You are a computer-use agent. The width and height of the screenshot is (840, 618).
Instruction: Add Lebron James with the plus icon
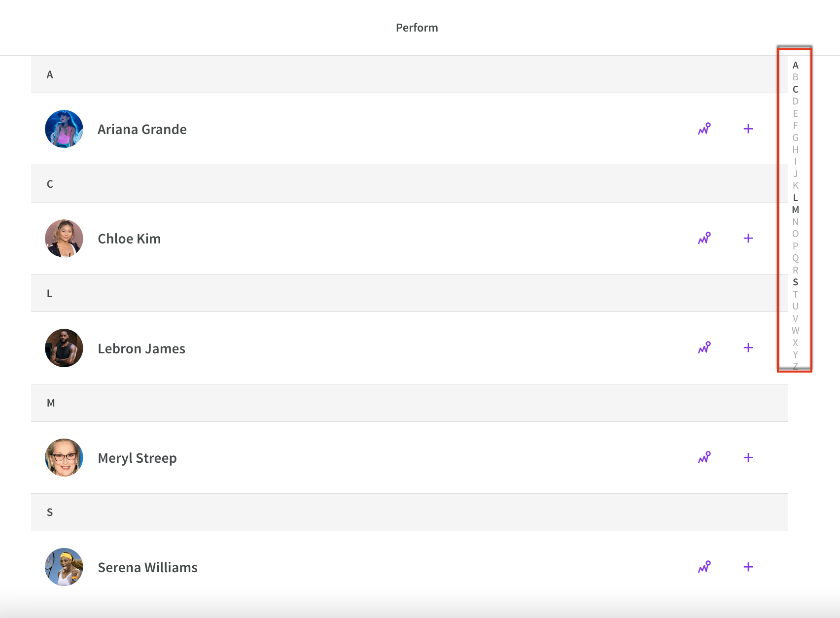click(x=748, y=347)
